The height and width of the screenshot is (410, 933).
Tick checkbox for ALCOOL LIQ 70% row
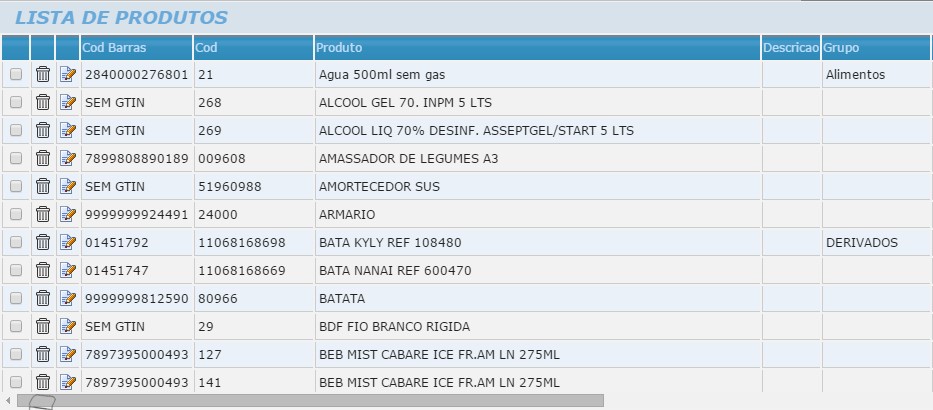pos(16,130)
